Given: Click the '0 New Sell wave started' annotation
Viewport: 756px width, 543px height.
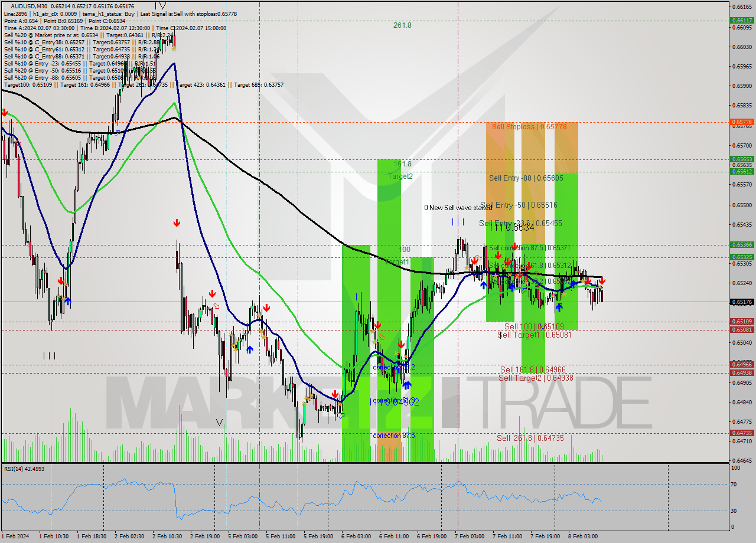Looking at the screenshot, I should 458,208.
